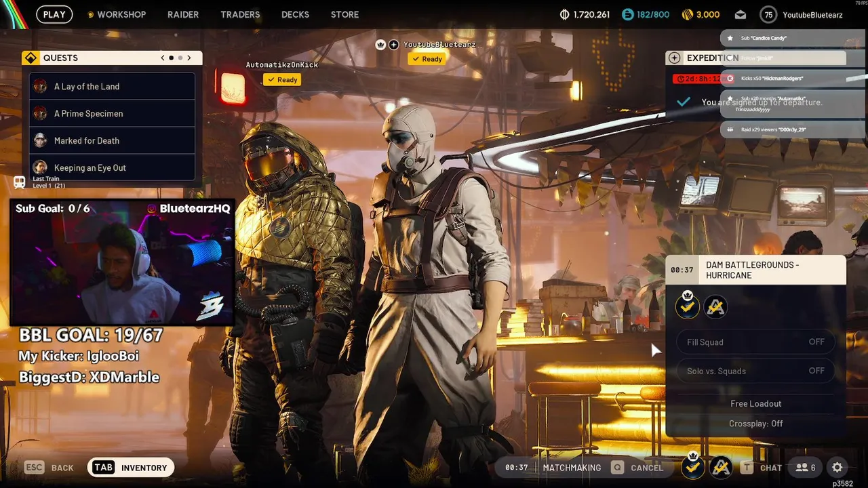
Task: Click YoutubeBluetearz name above character
Action: coord(439,45)
